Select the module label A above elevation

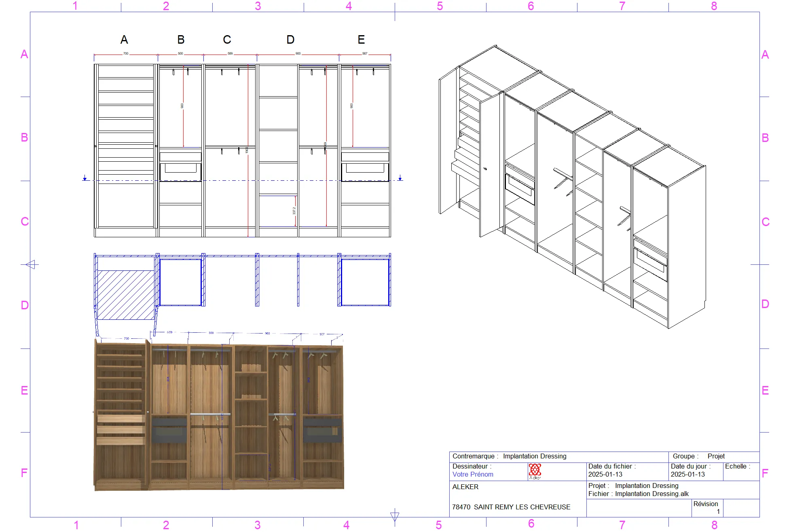124,40
